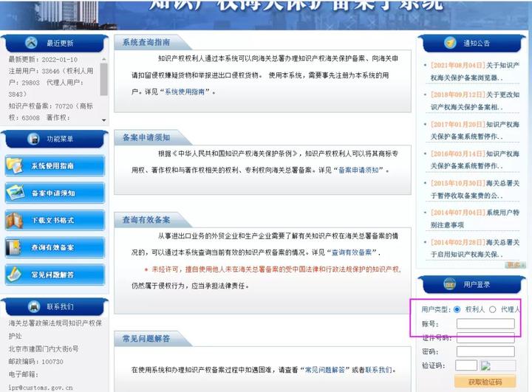Focus the 密码 input field
The image size is (532, 392).
[x=485, y=351]
